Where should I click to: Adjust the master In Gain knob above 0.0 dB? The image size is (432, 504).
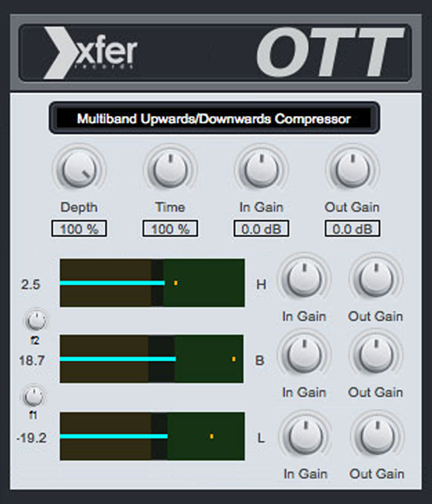[262, 170]
